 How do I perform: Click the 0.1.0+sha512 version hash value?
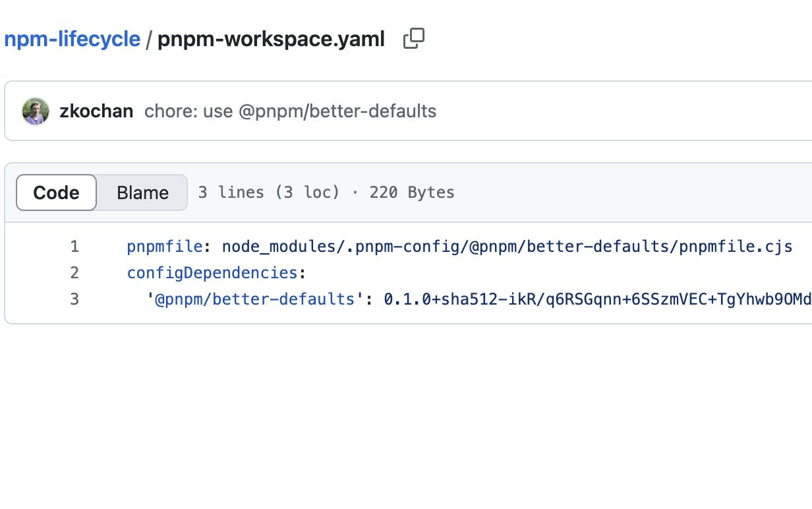(x=598, y=299)
